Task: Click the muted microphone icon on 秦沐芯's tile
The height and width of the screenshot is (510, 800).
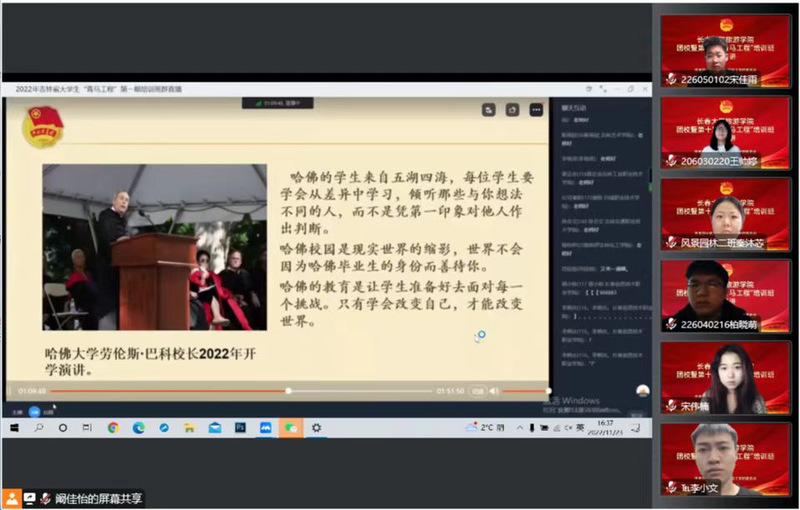Action: pos(671,243)
